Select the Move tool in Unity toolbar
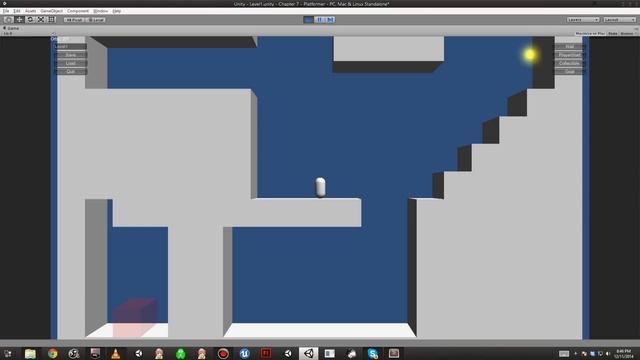640x360 pixels. 19,20
